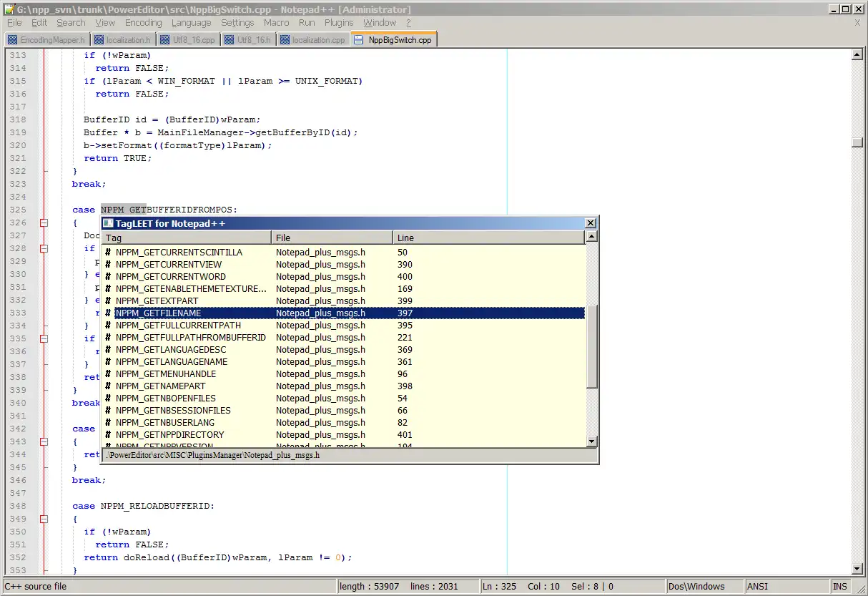
Task: Open the Encoding menu
Action: coord(143,23)
